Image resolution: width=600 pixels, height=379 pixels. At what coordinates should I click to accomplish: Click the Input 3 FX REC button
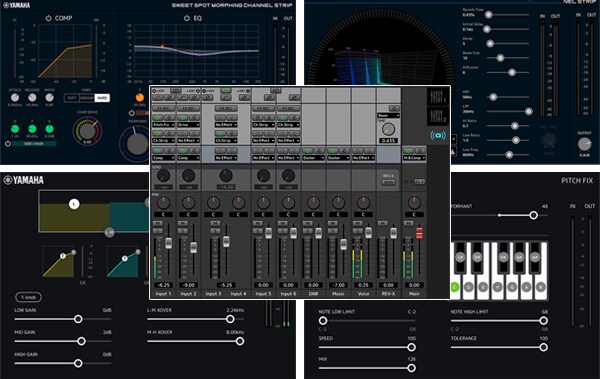[x=226, y=109]
